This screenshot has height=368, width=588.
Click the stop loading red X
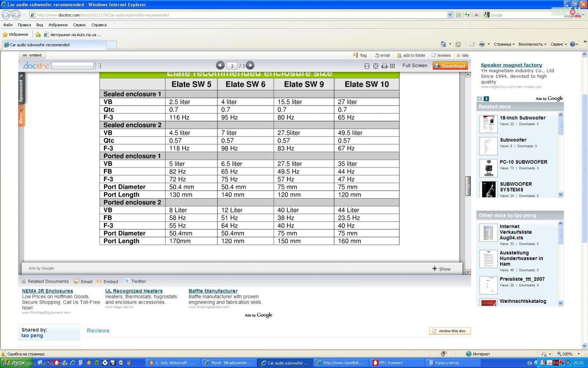click(476, 15)
